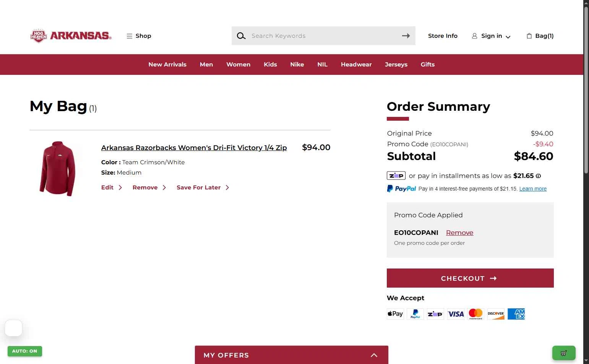Image resolution: width=589 pixels, height=364 pixels.
Task: Open the Zip installment info icon
Action: [538, 176]
